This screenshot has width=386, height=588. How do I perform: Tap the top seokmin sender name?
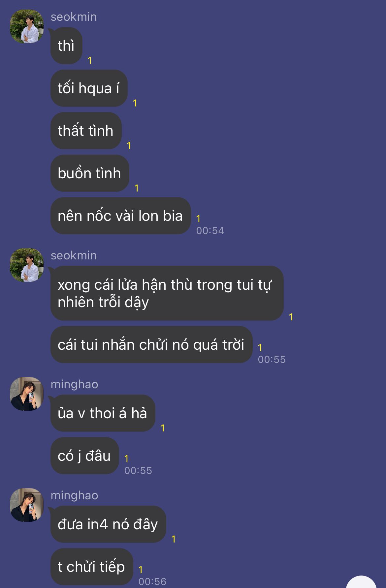point(74,17)
